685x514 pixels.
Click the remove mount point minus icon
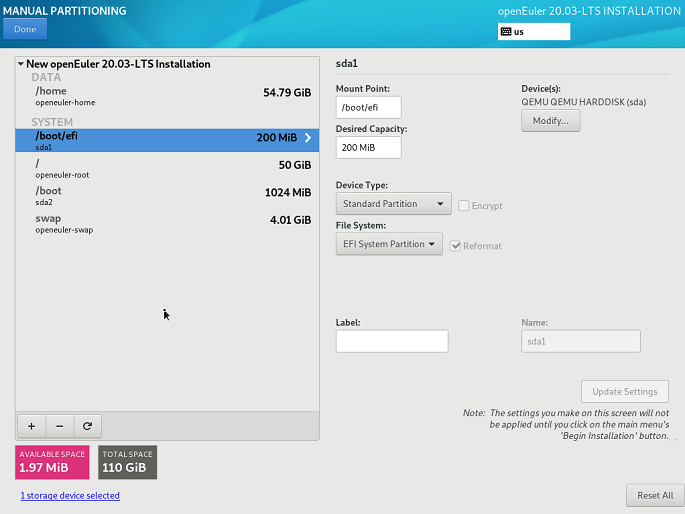59,426
